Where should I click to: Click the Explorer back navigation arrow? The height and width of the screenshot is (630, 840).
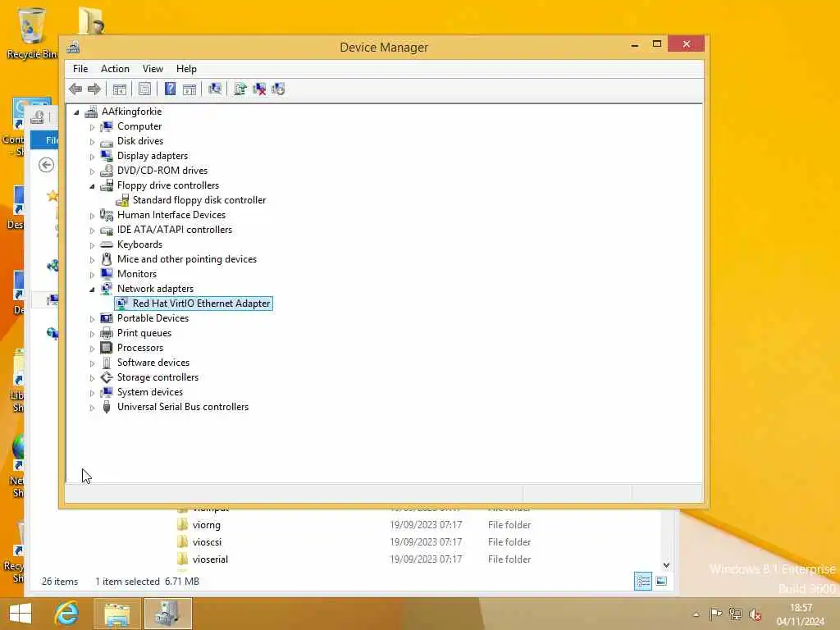47,165
